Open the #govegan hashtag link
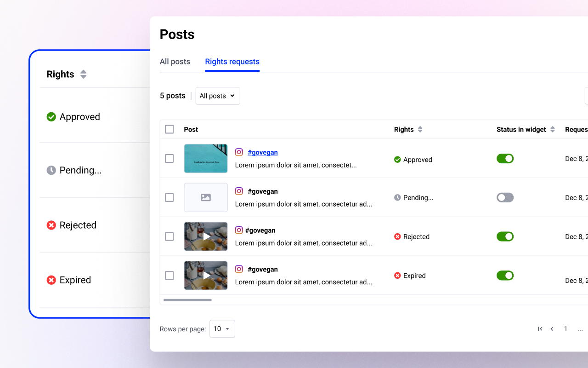This screenshot has height=368, width=588. (x=263, y=152)
